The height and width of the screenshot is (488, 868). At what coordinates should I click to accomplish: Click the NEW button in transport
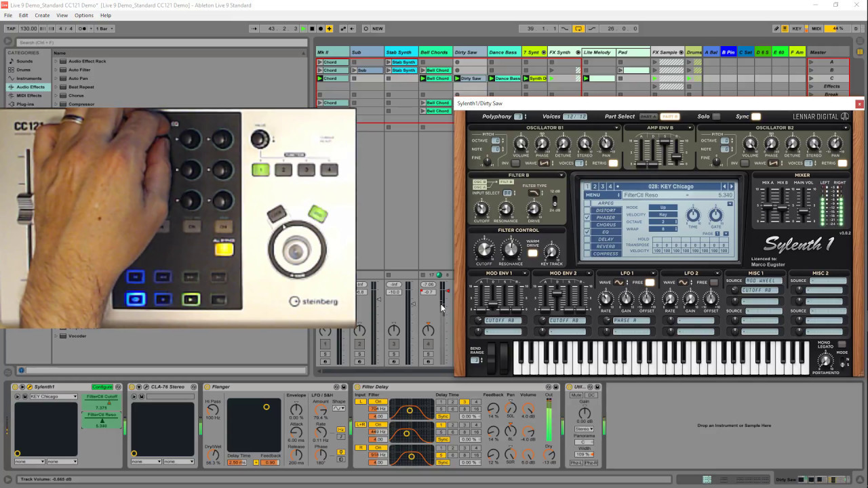[378, 28]
